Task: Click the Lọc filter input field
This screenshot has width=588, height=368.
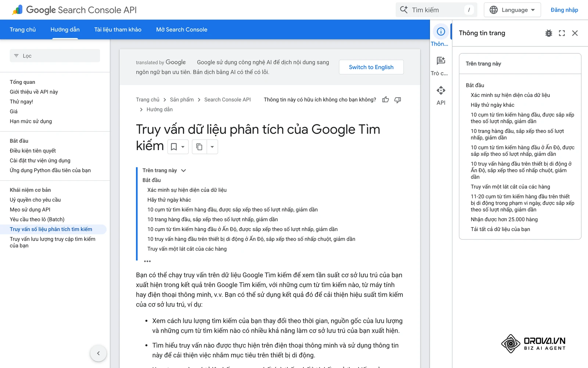Action: 55,56
